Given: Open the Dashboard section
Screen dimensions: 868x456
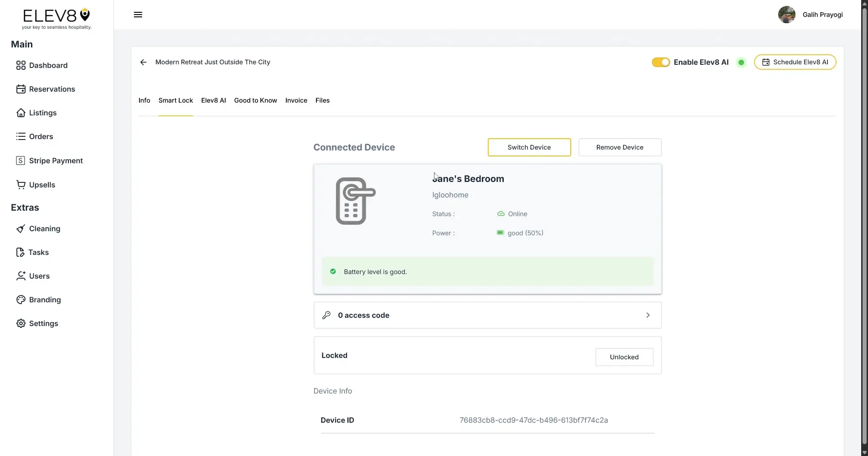Looking at the screenshot, I should coord(48,65).
